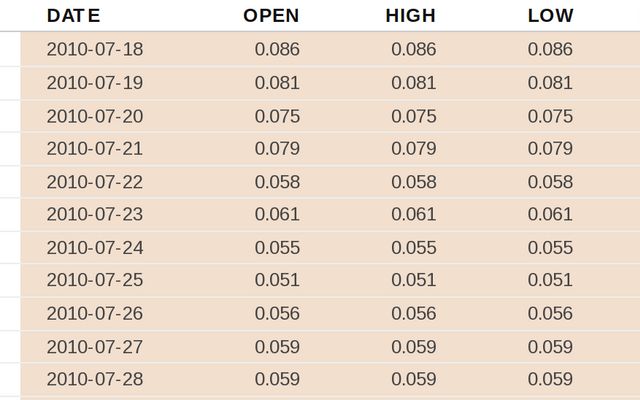Click the OPEN value for 2010-07-21

tap(277, 149)
